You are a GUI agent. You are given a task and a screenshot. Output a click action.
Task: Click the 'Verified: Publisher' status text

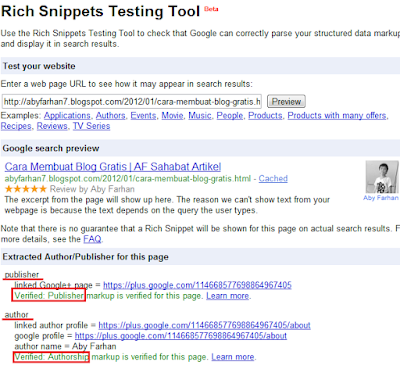pos(49,296)
